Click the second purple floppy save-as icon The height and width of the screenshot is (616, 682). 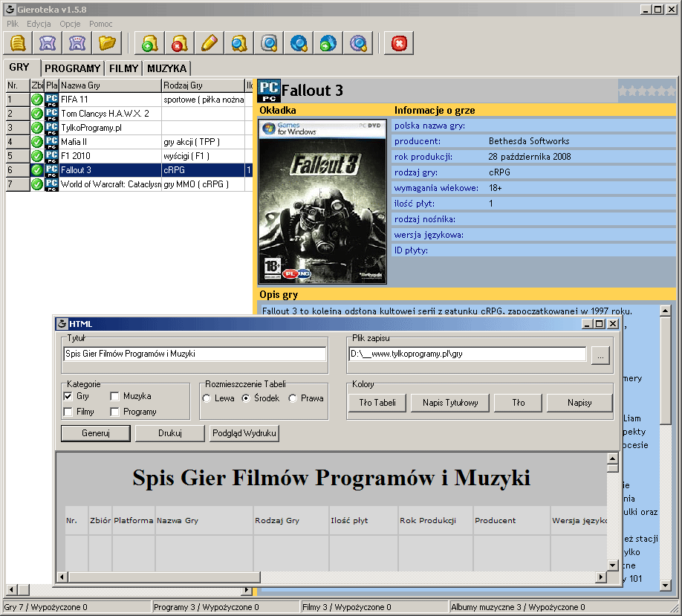(77, 43)
